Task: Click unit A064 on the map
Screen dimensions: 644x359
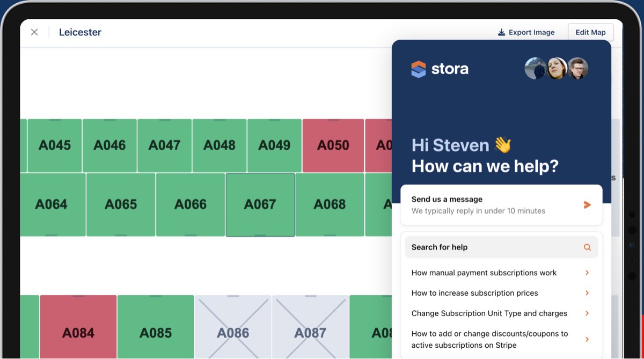Action: 52,204
